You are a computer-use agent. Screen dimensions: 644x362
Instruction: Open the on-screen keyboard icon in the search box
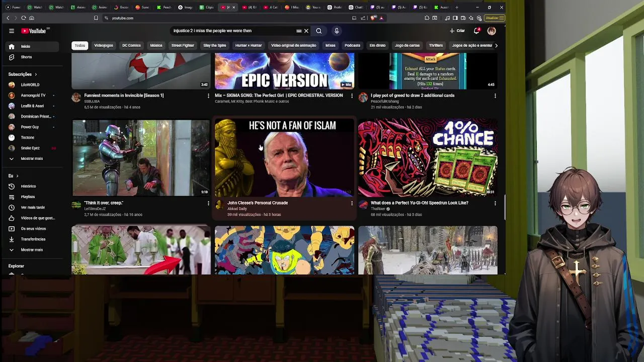pyautogui.click(x=299, y=31)
